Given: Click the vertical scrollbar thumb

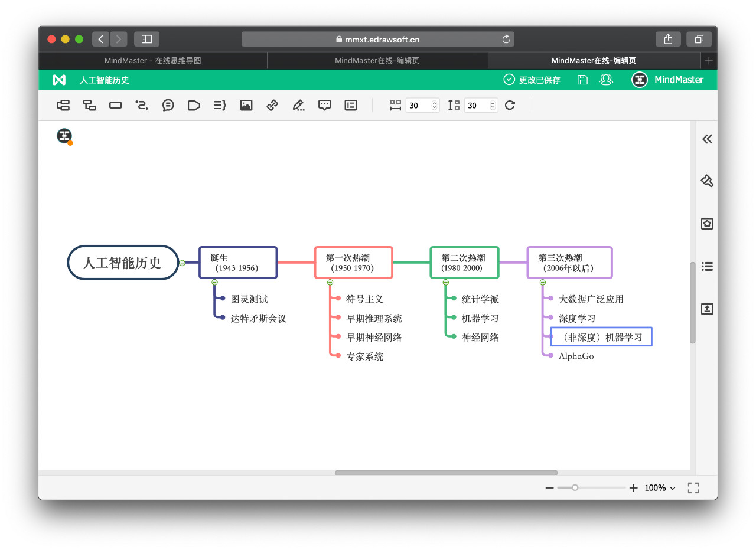Looking at the screenshot, I should coord(693,303).
